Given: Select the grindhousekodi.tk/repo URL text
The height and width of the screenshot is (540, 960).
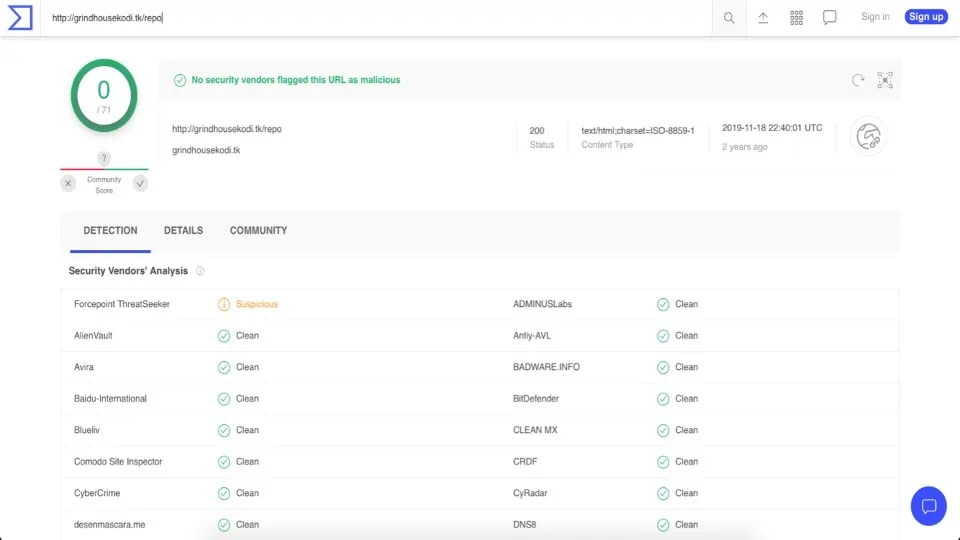Looking at the screenshot, I should (227, 129).
